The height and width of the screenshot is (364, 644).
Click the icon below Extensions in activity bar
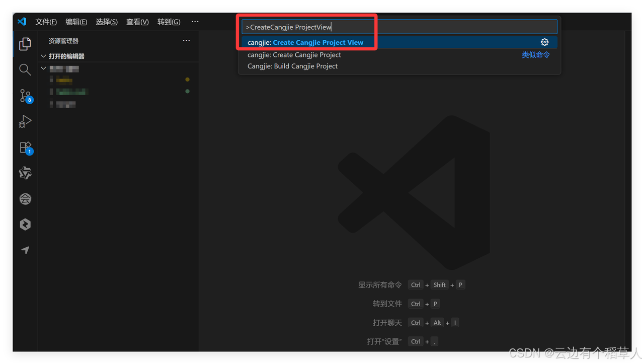pyautogui.click(x=25, y=173)
